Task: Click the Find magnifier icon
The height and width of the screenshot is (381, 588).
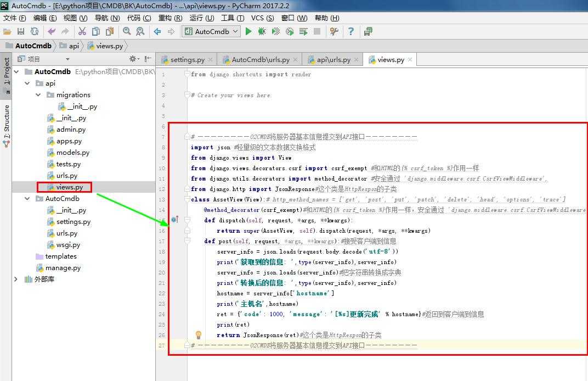Action: tap(127, 31)
